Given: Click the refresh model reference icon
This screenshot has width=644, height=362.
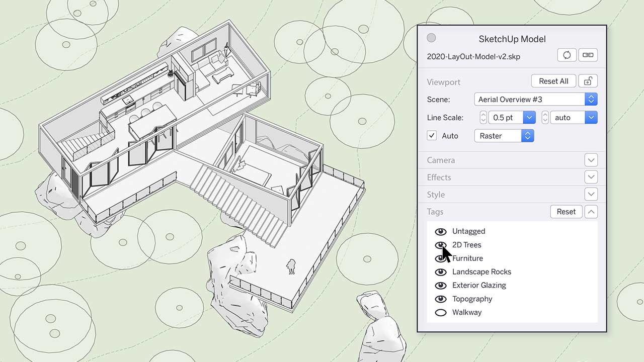Looking at the screenshot, I should tap(567, 55).
